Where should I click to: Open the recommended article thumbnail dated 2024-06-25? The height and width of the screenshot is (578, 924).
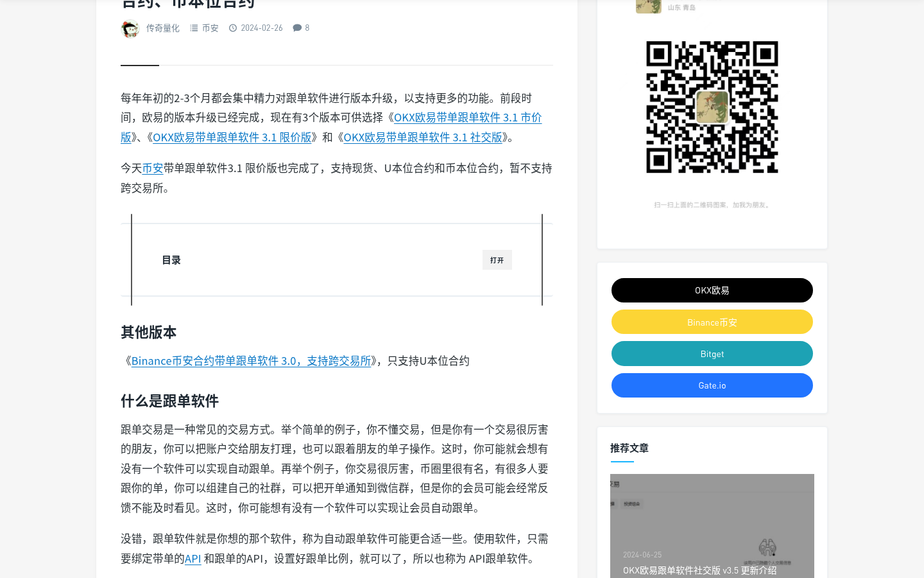tap(712, 526)
